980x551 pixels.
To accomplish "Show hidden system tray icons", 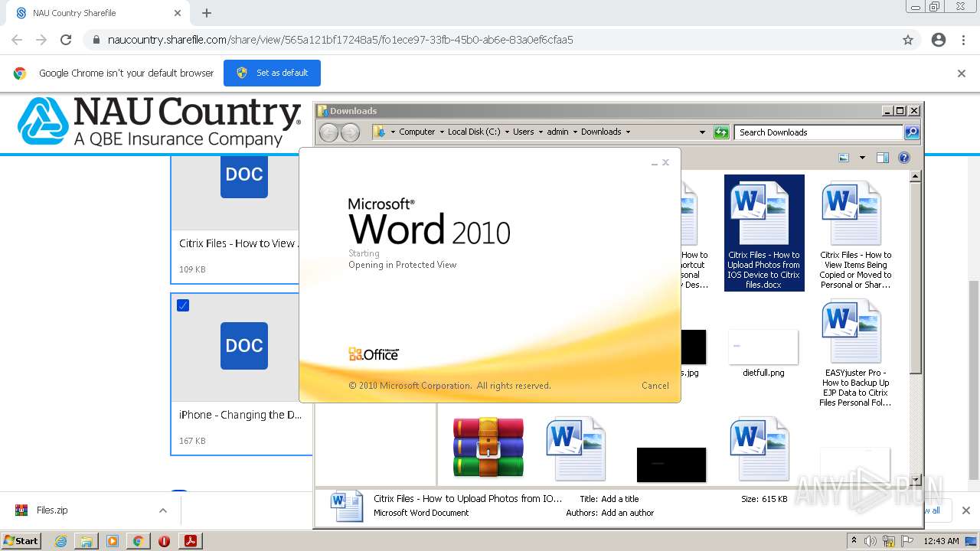I will (x=854, y=540).
